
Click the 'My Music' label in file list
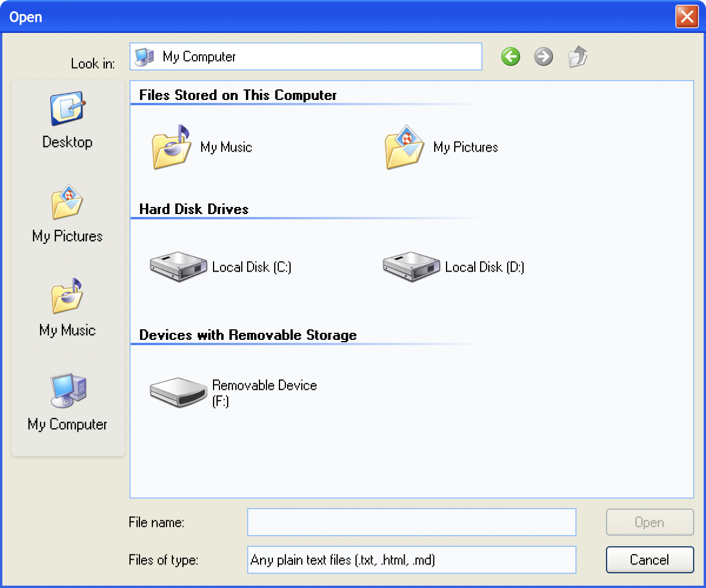point(226,147)
